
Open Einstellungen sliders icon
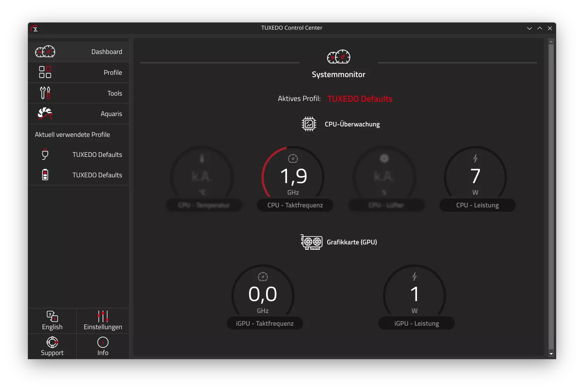click(103, 316)
